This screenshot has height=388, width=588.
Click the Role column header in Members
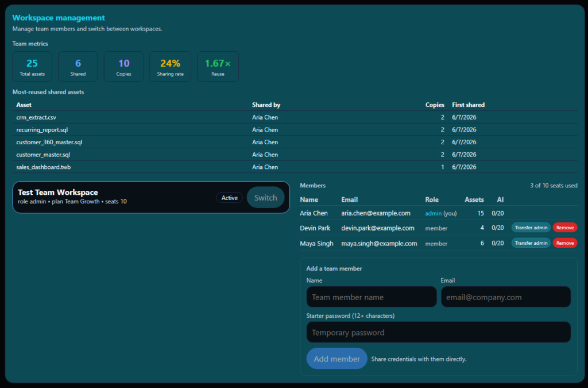pyautogui.click(x=432, y=199)
